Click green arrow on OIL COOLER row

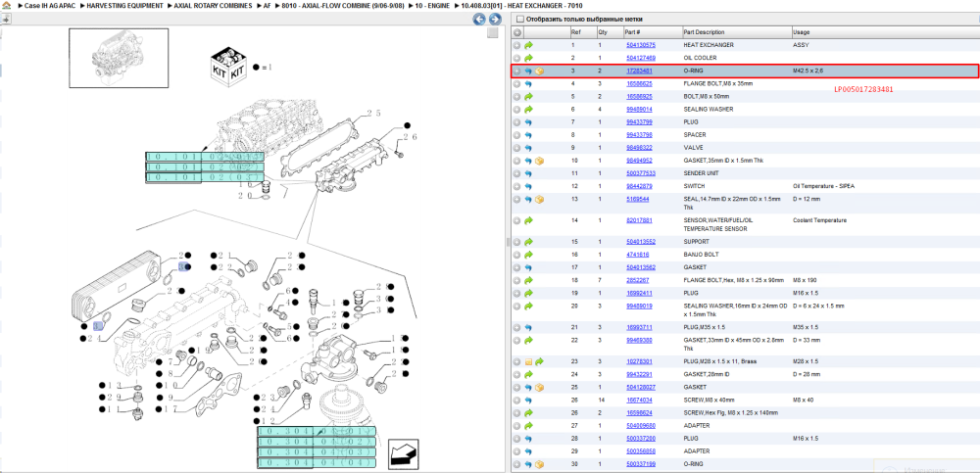coord(528,58)
